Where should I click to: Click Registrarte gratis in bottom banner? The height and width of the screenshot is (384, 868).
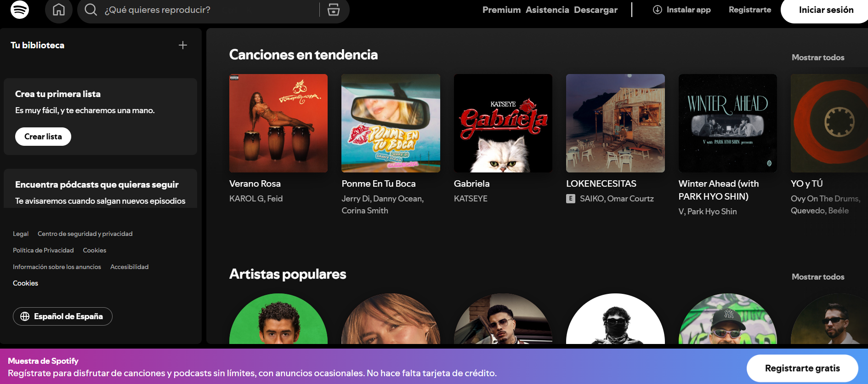click(802, 368)
